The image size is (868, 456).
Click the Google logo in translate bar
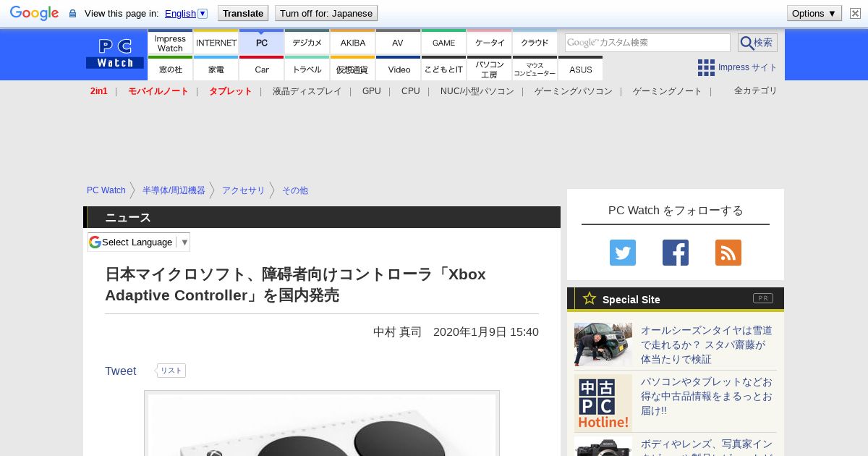point(34,13)
